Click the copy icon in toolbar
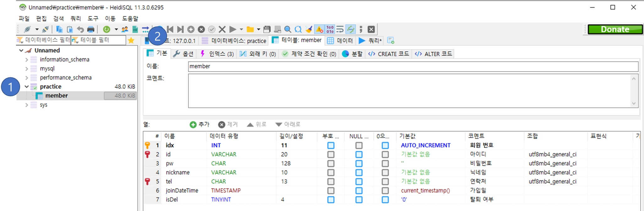Image resolution: width=644 pixels, height=211 pixels. tap(59, 29)
